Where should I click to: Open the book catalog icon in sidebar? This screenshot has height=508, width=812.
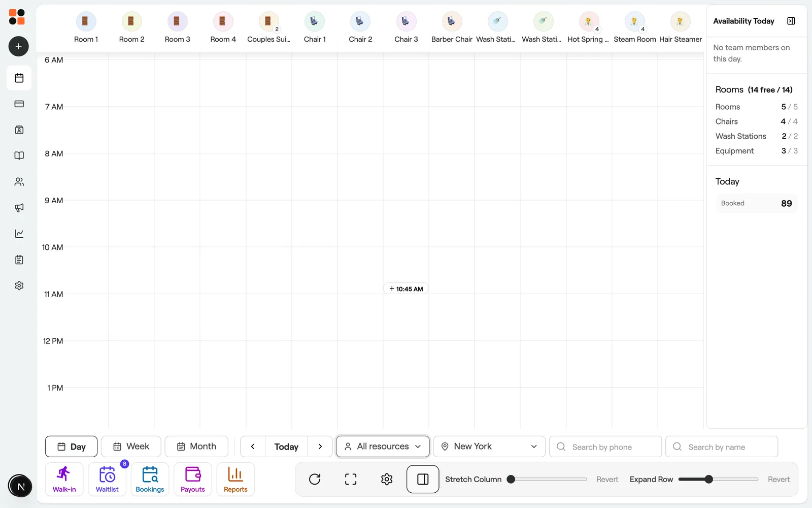point(19,156)
